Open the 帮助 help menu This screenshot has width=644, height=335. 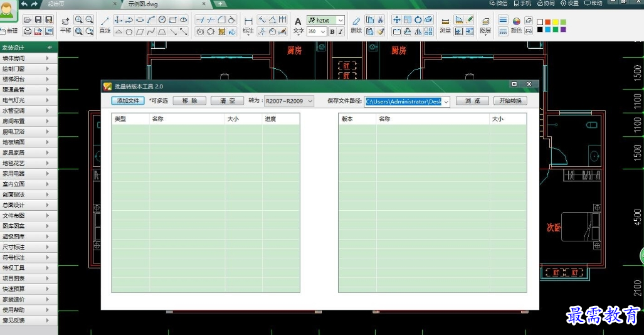pyautogui.click(x=593, y=3)
